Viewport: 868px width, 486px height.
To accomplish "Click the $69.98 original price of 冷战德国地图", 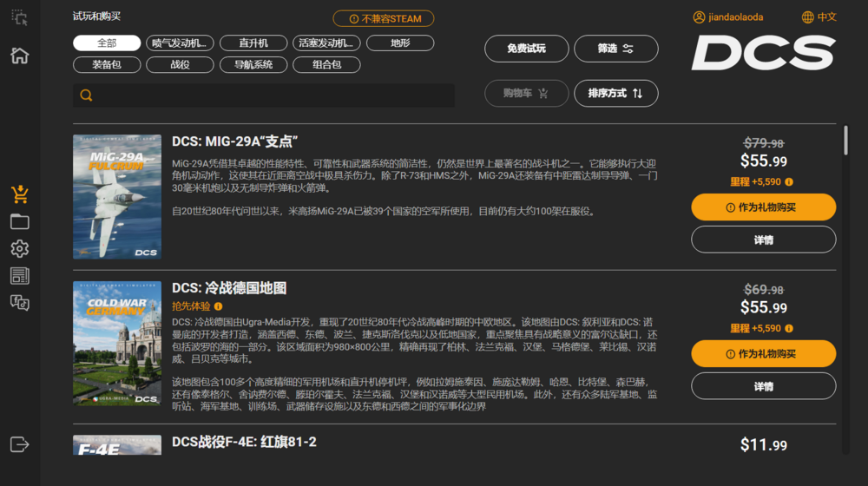I will click(x=763, y=290).
